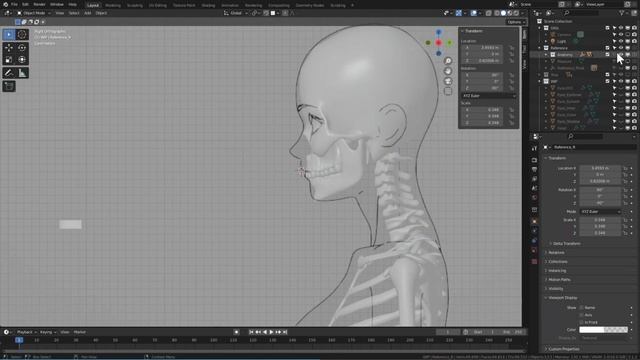
Task: Open the Output properties tab icon
Action: tap(534, 169)
